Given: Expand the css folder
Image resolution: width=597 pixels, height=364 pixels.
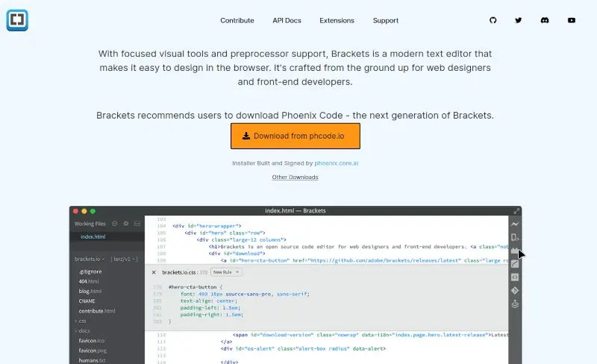Looking at the screenshot, I should point(81,321).
